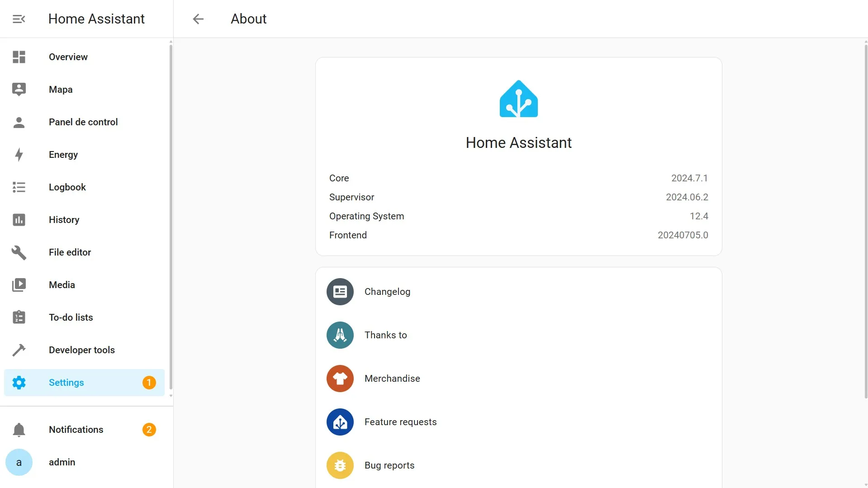The width and height of the screenshot is (868, 488).
Task: Open Developer tools
Action: click(x=85, y=350)
